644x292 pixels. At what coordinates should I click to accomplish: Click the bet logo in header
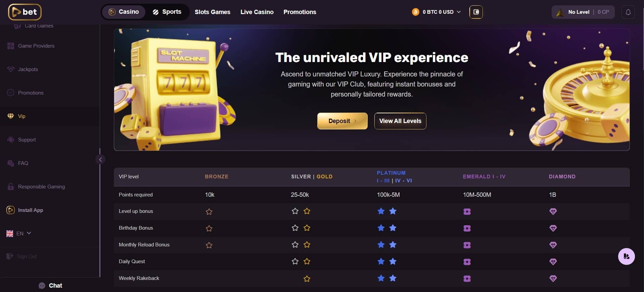point(25,12)
